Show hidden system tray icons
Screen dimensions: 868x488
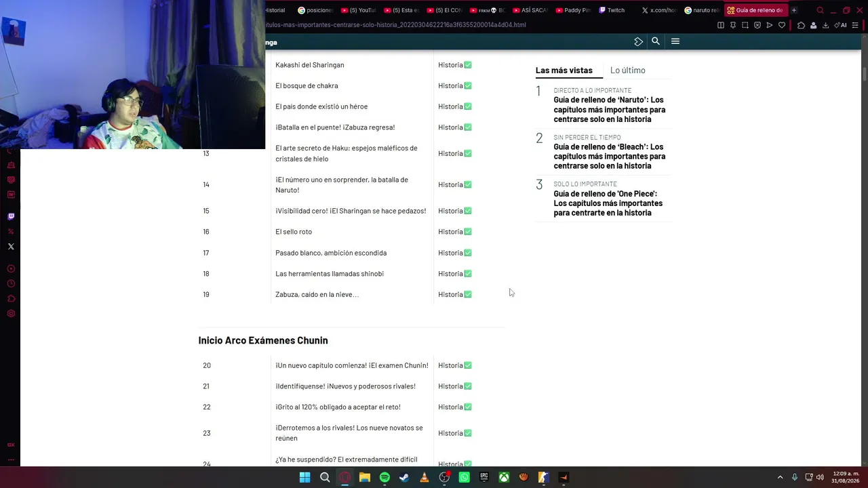[x=780, y=477]
